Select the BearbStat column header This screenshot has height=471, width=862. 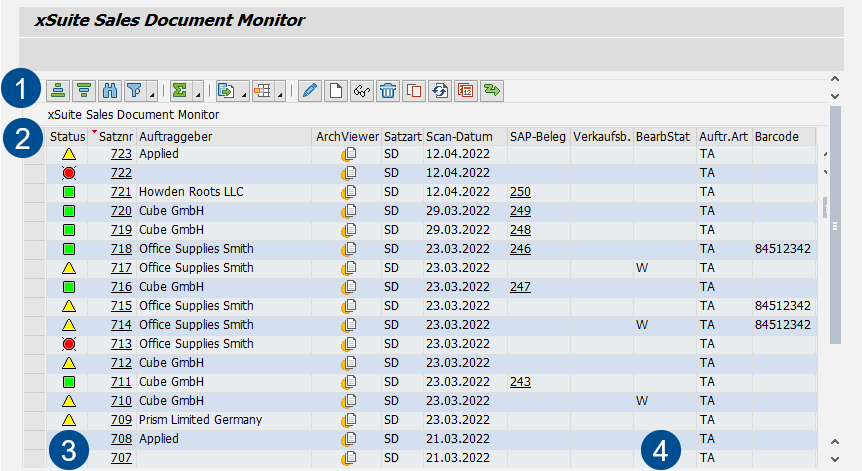pos(665,137)
